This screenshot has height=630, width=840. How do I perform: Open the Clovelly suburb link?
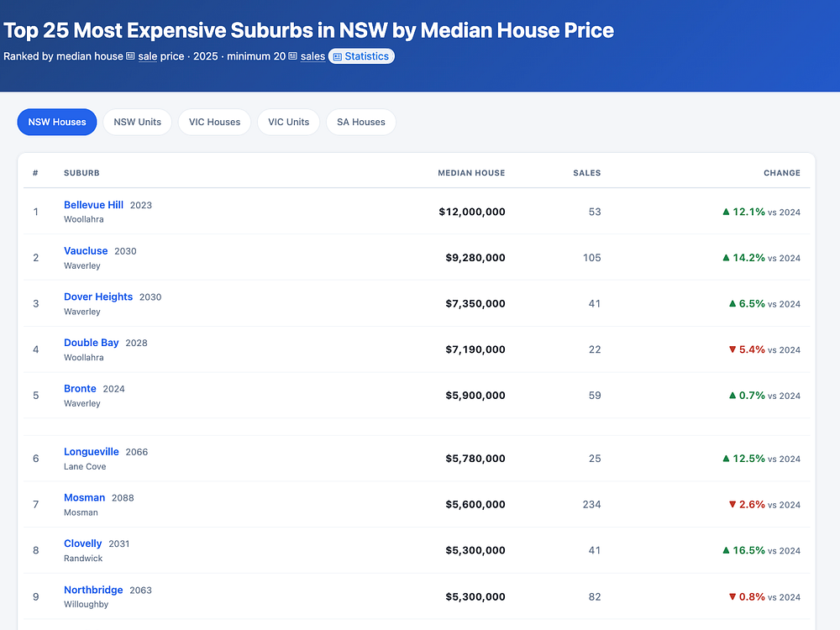click(x=82, y=543)
